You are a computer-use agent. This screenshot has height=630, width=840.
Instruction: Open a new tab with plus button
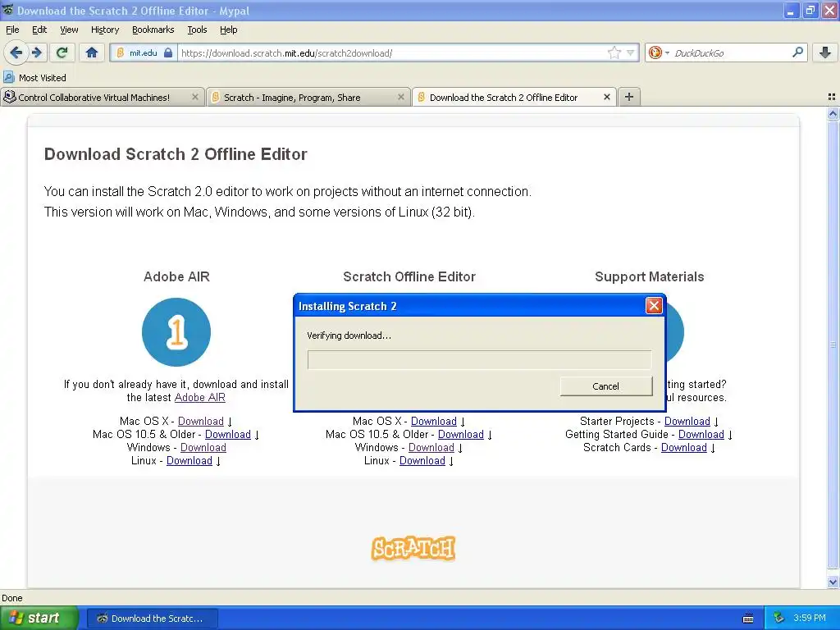[629, 97]
